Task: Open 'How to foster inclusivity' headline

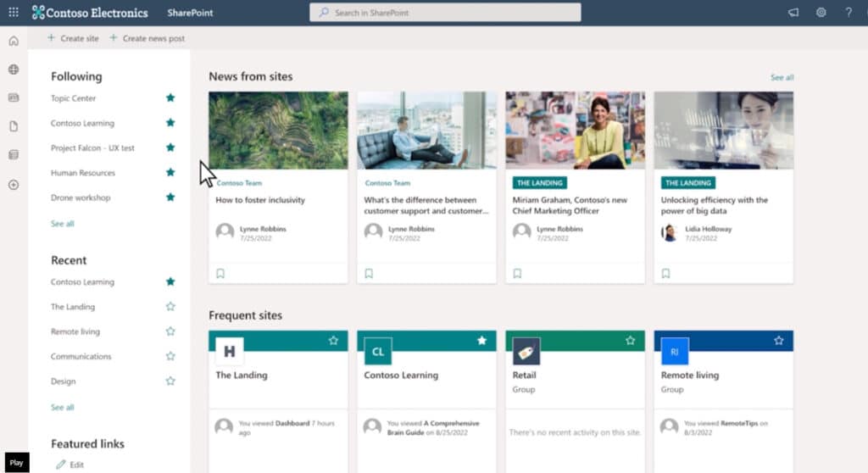Action: tap(260, 200)
